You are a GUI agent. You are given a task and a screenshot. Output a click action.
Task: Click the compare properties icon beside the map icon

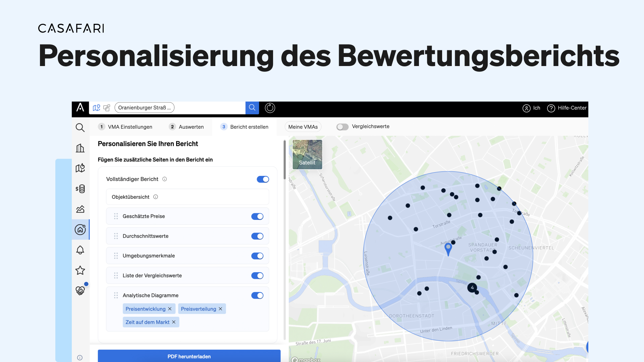(107, 108)
